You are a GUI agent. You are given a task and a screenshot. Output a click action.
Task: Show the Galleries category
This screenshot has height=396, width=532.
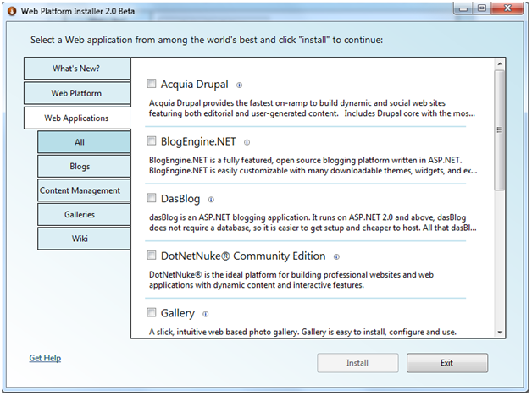84,214
